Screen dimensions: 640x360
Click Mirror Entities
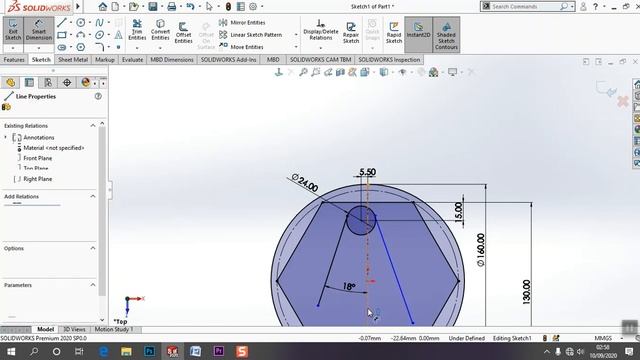tap(242, 22)
